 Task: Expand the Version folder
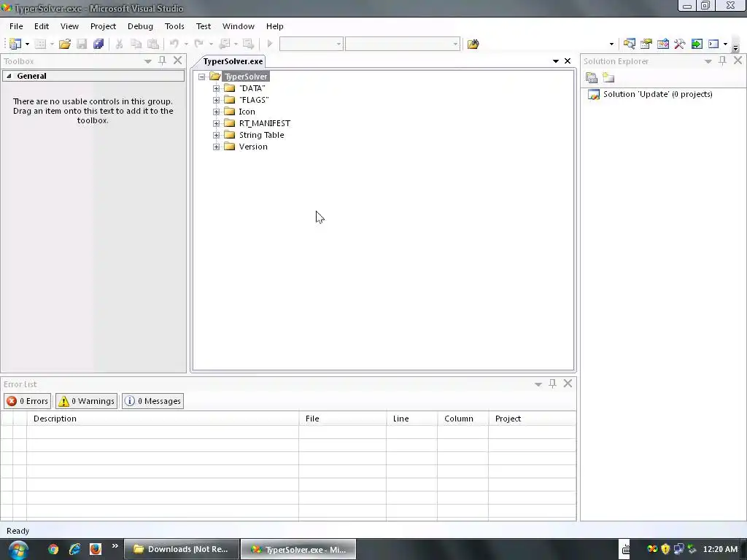point(216,147)
